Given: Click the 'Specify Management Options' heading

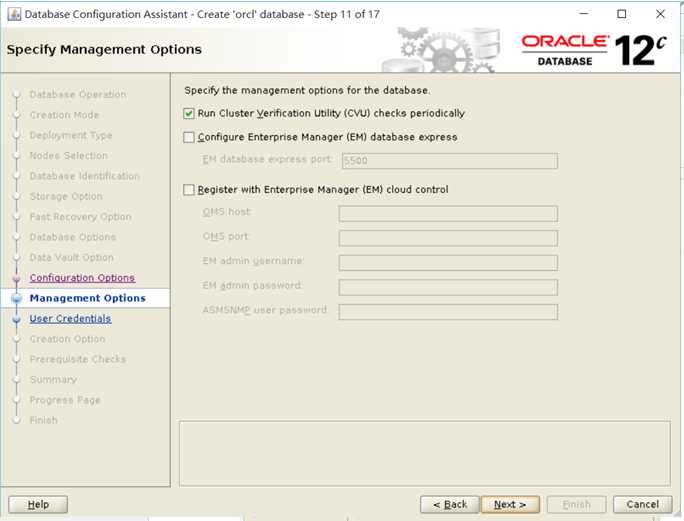Looking at the screenshot, I should point(104,49).
